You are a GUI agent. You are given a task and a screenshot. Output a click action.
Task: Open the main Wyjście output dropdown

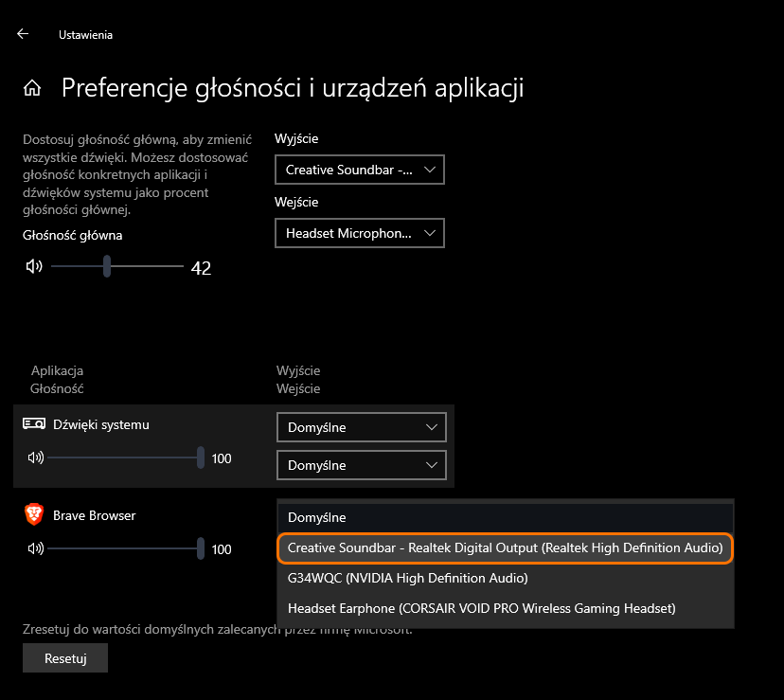tap(360, 170)
